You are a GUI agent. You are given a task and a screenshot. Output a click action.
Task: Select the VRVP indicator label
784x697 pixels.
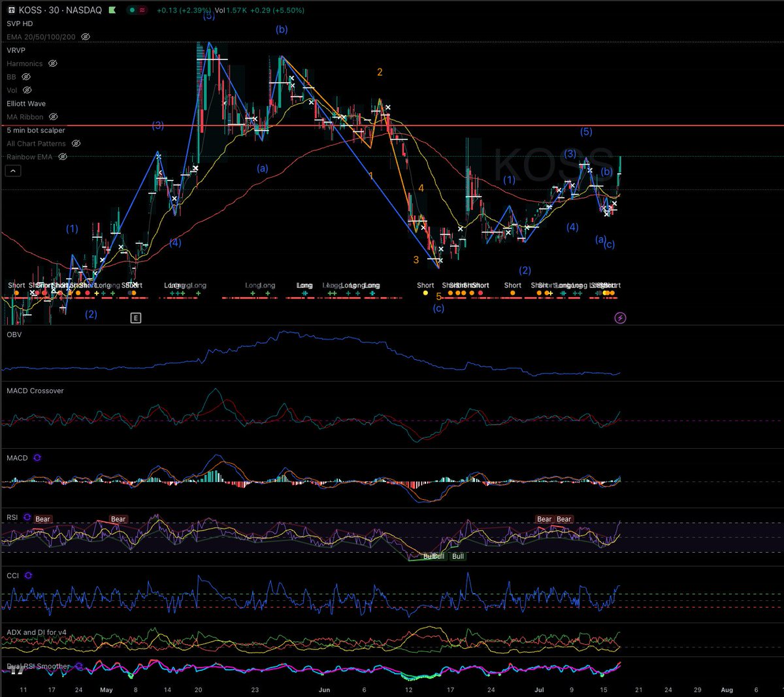[x=16, y=50]
